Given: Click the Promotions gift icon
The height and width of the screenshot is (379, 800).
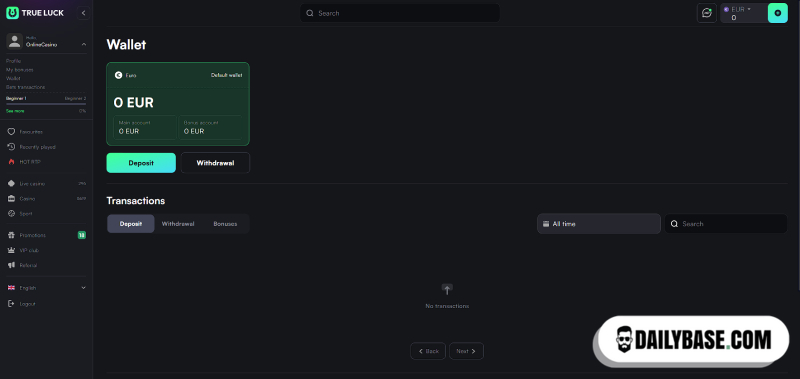Looking at the screenshot, I should [x=11, y=235].
